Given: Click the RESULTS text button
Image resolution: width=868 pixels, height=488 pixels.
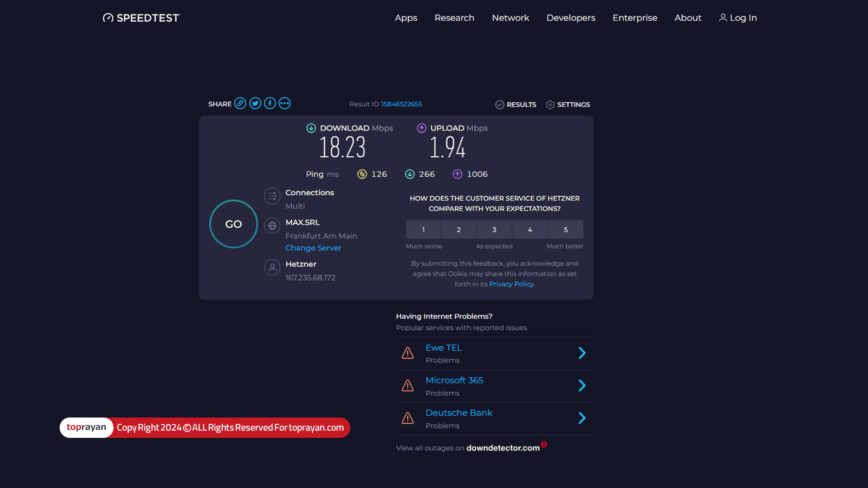Looking at the screenshot, I should (521, 105).
